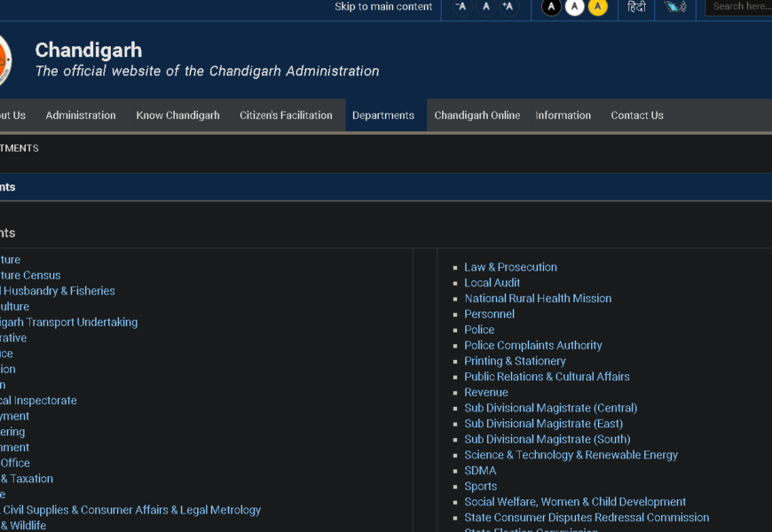
Task: Select the white contrast color swatch
Action: (x=574, y=7)
